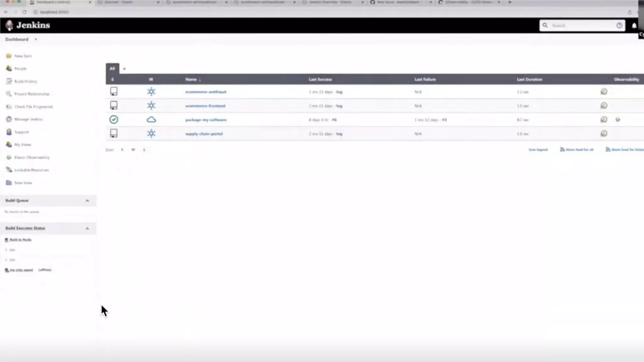Collapse the Build Queue panel
Image resolution: width=644 pixels, height=362 pixels.
coord(87,200)
